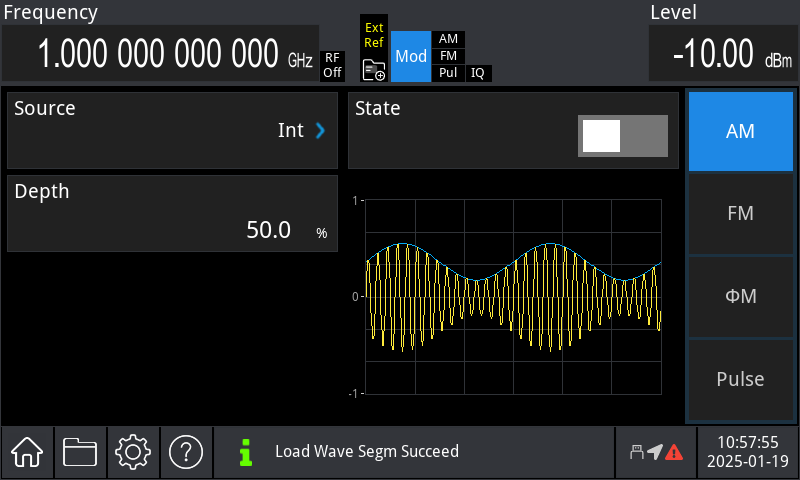The width and height of the screenshot is (800, 480).
Task: Click the green info message icon
Action: tap(246, 452)
